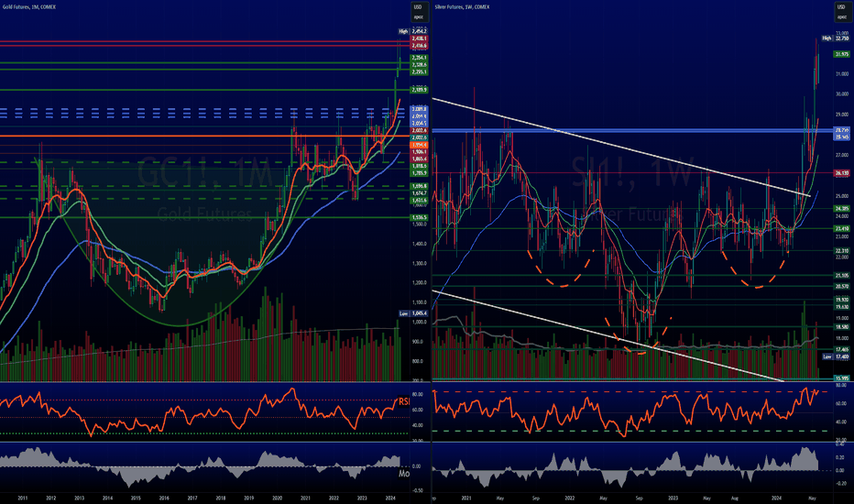This screenshot has width=854, height=504.
Task: Click 2022 on the silver chart time axis
Action: pyautogui.click(x=570, y=498)
